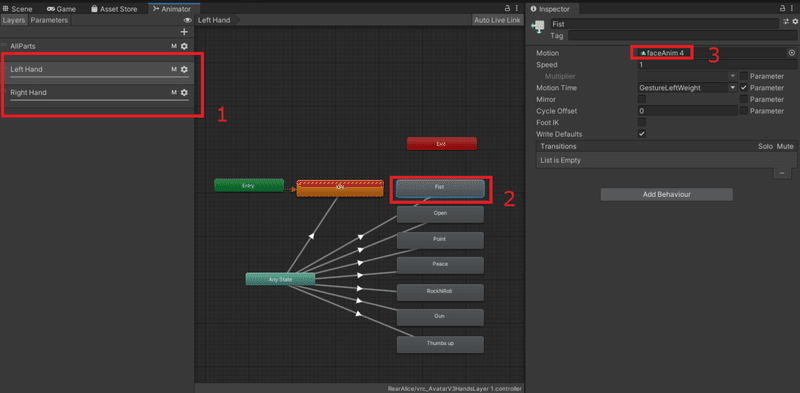Image resolution: width=800 pixels, height=393 pixels.
Task: Uncheck the Write Defaults checkbox
Action: tap(642, 134)
